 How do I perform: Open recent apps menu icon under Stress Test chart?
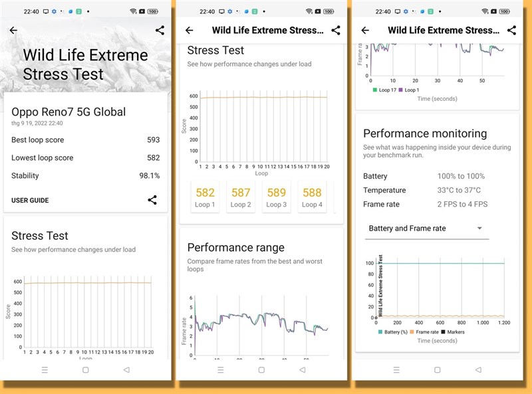(x=44, y=369)
